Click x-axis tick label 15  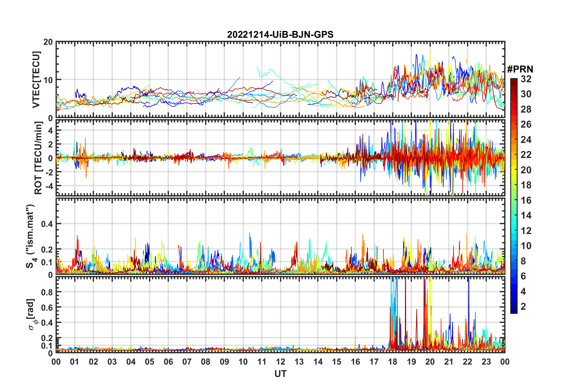point(337,362)
